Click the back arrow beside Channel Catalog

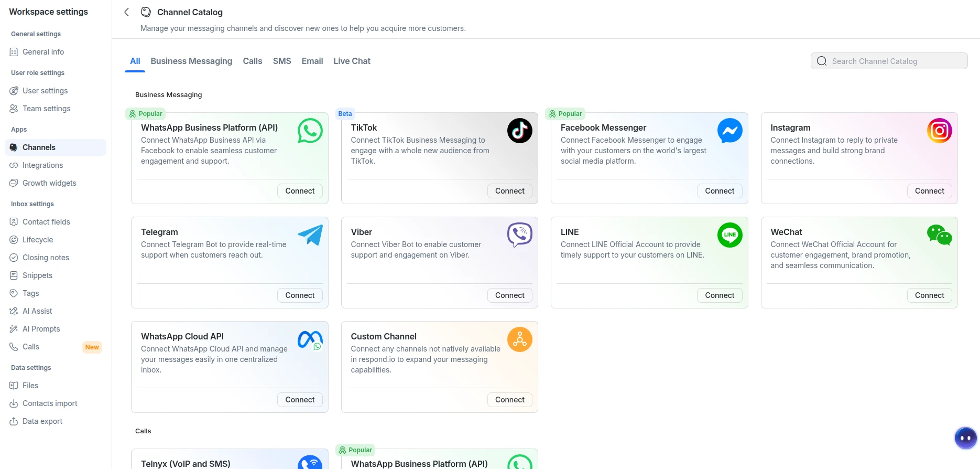126,12
